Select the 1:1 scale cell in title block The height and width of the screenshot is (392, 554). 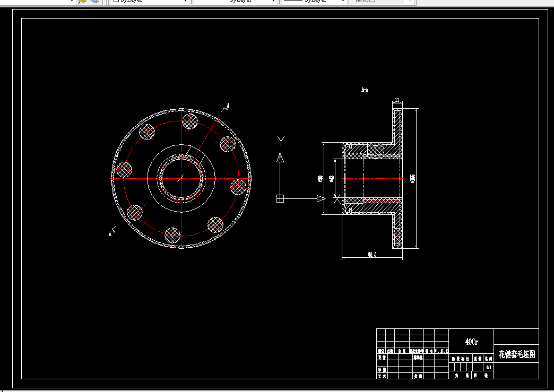pos(489,367)
